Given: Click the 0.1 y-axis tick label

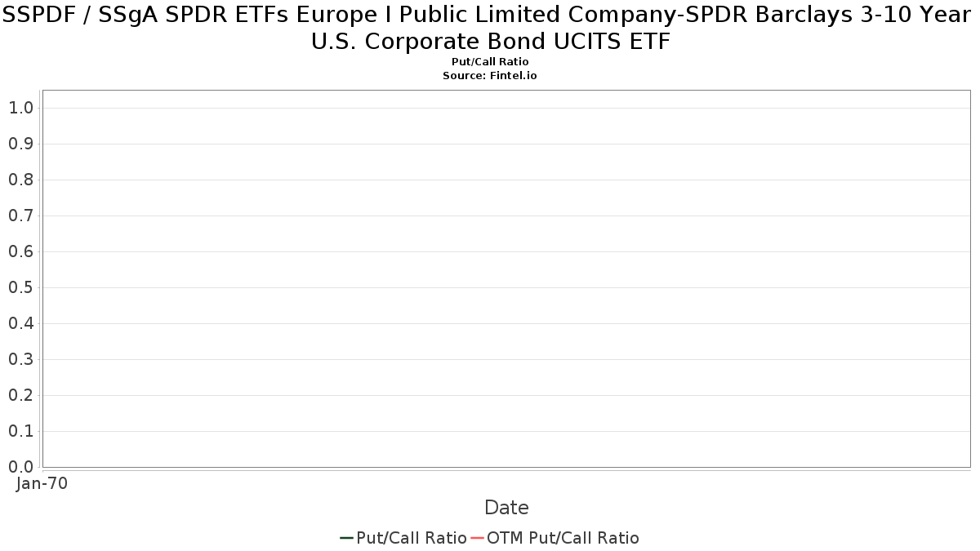Looking at the screenshot, I should [x=20, y=431].
